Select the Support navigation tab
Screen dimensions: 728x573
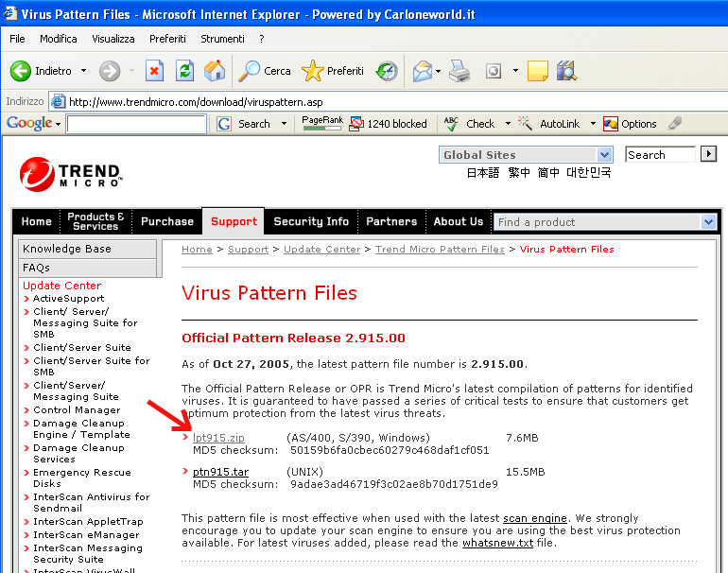click(234, 221)
